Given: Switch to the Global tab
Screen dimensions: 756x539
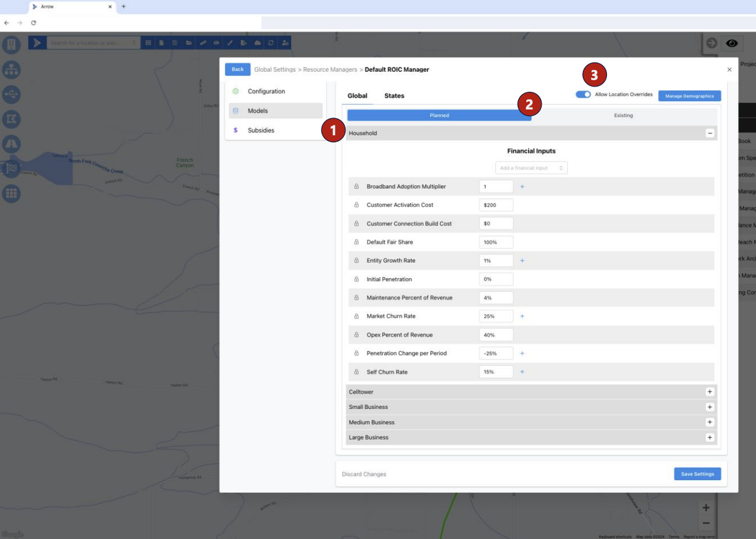Looking at the screenshot, I should pos(357,96).
